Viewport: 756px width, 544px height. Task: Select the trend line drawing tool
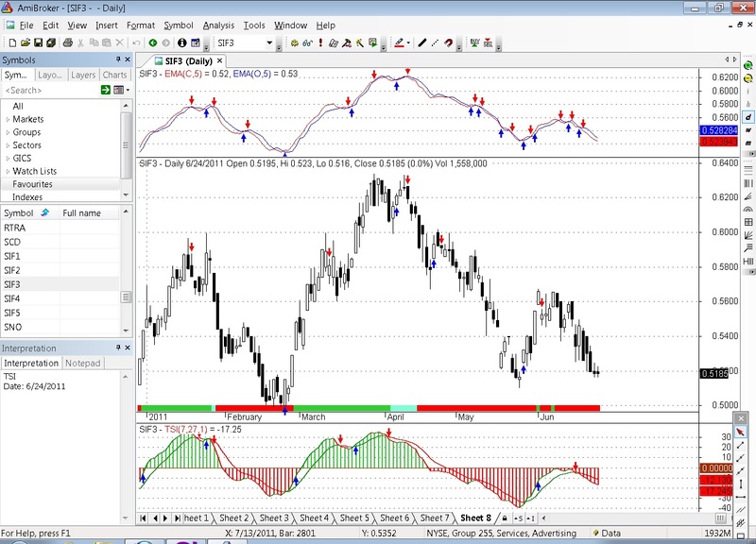click(741, 445)
